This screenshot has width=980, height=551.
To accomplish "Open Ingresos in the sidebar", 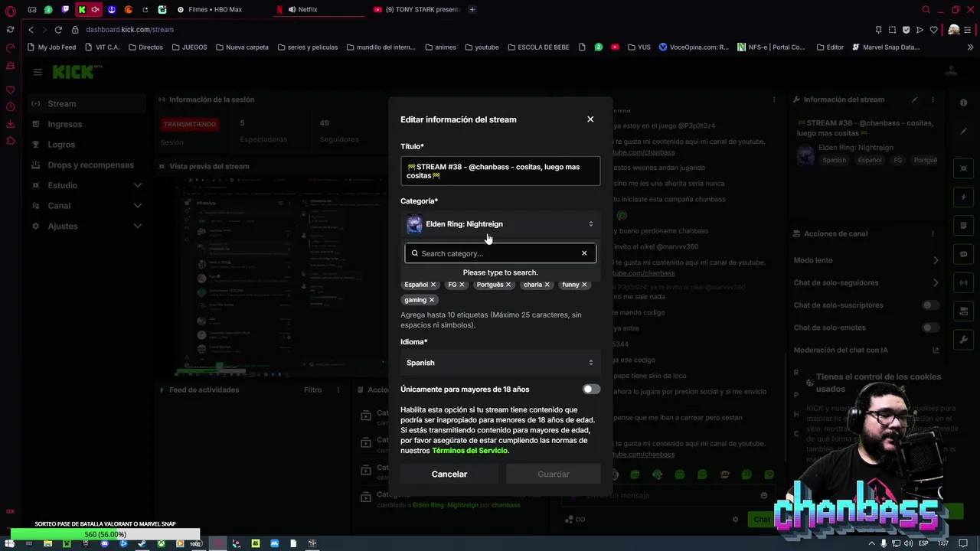I will coord(87,124).
